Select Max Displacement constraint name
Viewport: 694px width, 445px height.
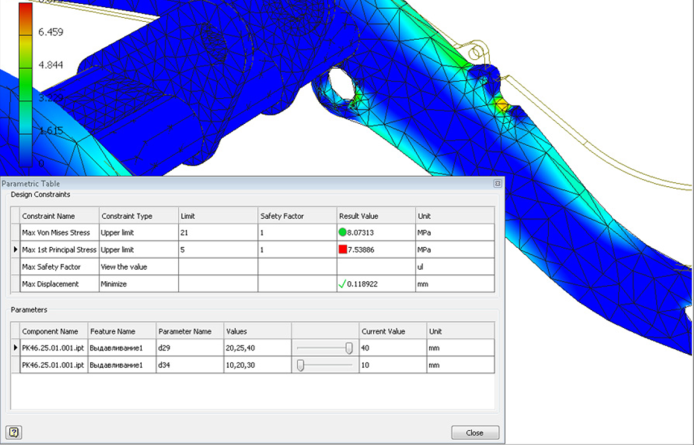click(x=50, y=284)
